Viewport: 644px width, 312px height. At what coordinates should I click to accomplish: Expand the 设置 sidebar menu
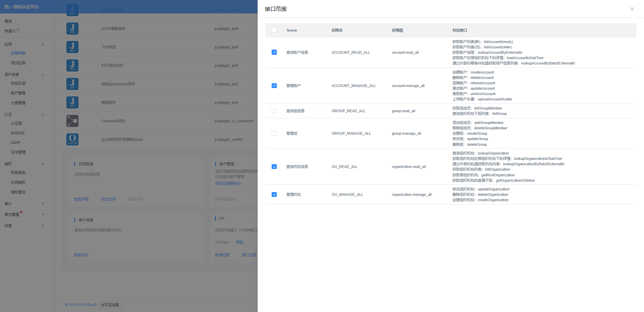[x=43, y=226]
